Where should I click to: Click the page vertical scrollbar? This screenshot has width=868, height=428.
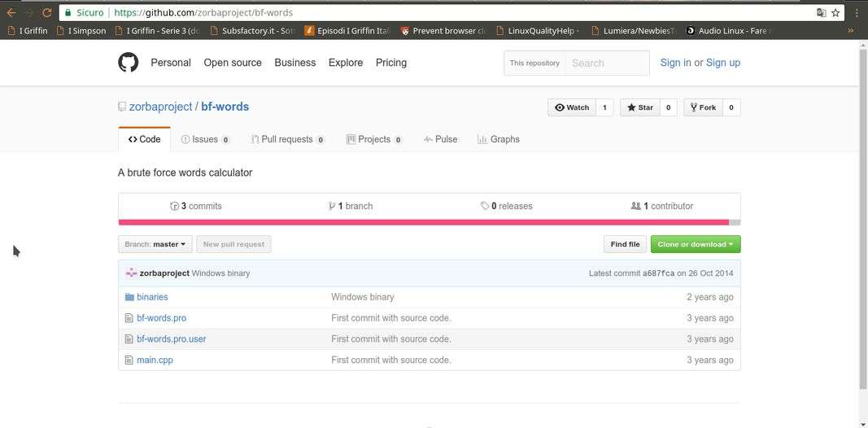(863, 219)
